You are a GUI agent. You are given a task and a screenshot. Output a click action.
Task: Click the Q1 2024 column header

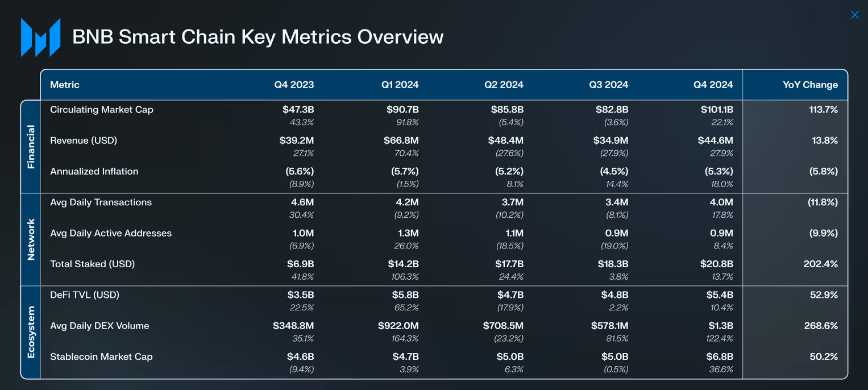(400, 85)
